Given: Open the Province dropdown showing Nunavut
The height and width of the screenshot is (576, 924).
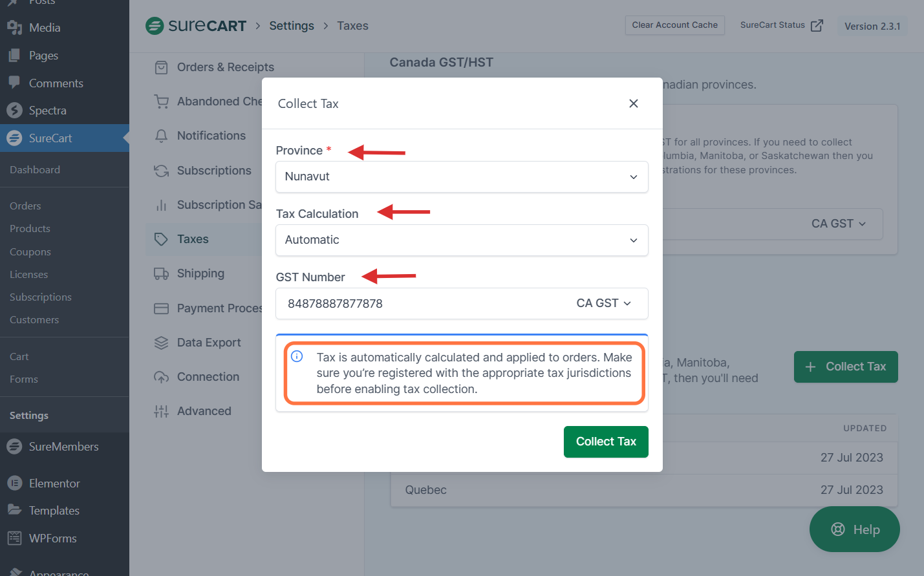Looking at the screenshot, I should tap(462, 176).
